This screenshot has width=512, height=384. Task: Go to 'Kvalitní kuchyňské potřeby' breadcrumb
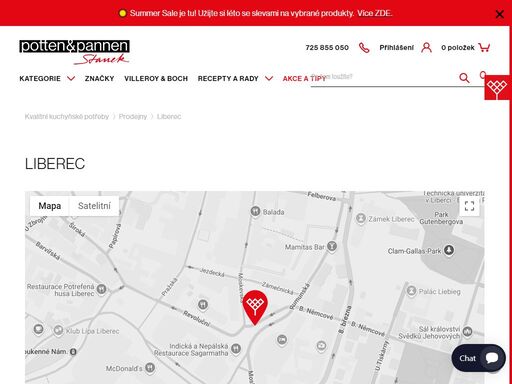click(x=67, y=117)
